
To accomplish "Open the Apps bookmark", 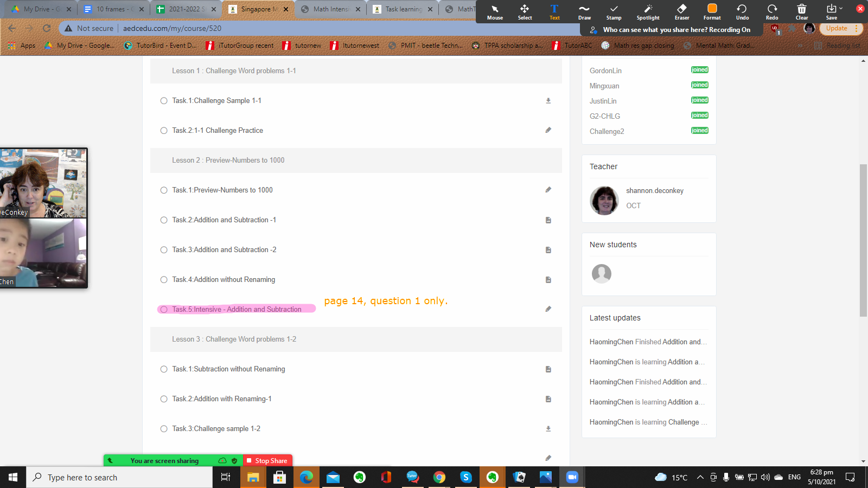I will click(22, 46).
